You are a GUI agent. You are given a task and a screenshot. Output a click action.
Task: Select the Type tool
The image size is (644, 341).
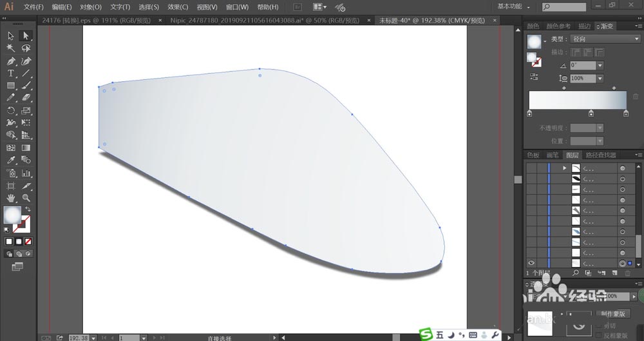coord(11,73)
